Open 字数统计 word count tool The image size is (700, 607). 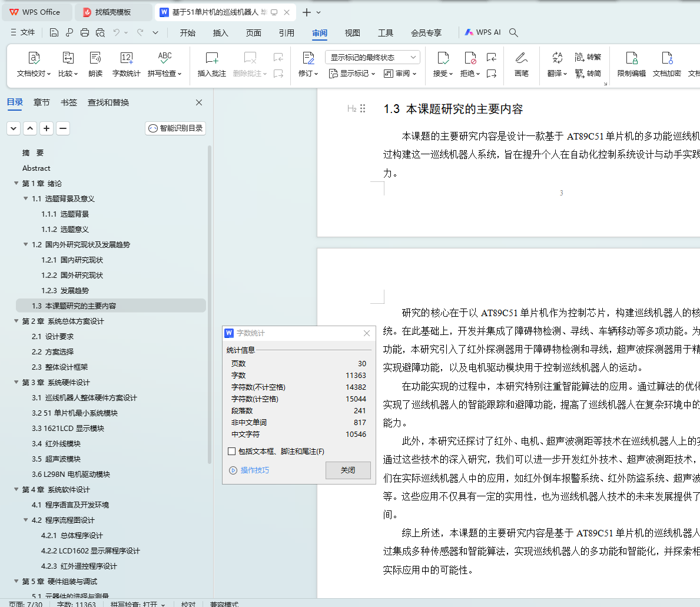point(127,64)
